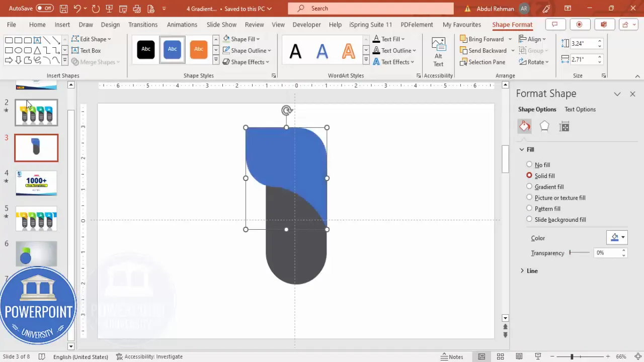Select the No fill option
Image resolution: width=644 pixels, height=362 pixels.
(x=529, y=164)
